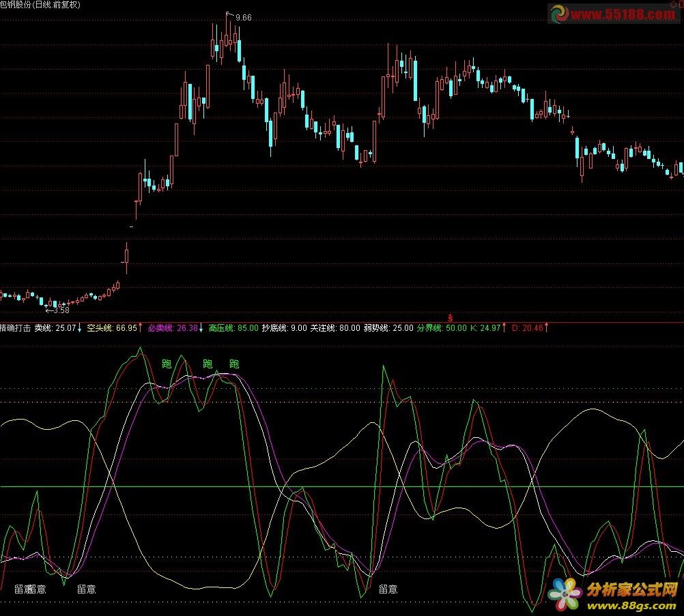The image size is (684, 616).
Task: Click the chart title 包钢股份(日线.前复权)
Action: click(x=40, y=5)
